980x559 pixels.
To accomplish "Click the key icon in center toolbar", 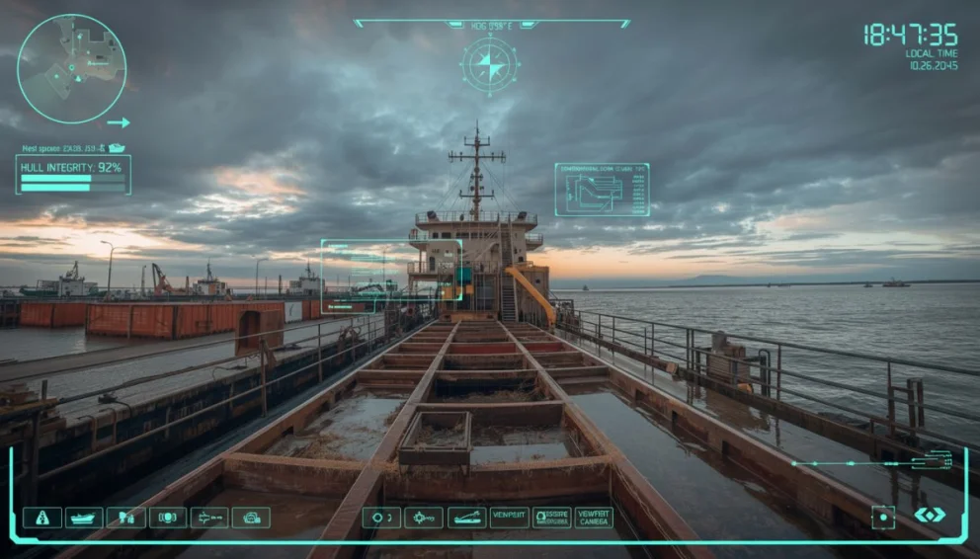I will click(423, 518).
